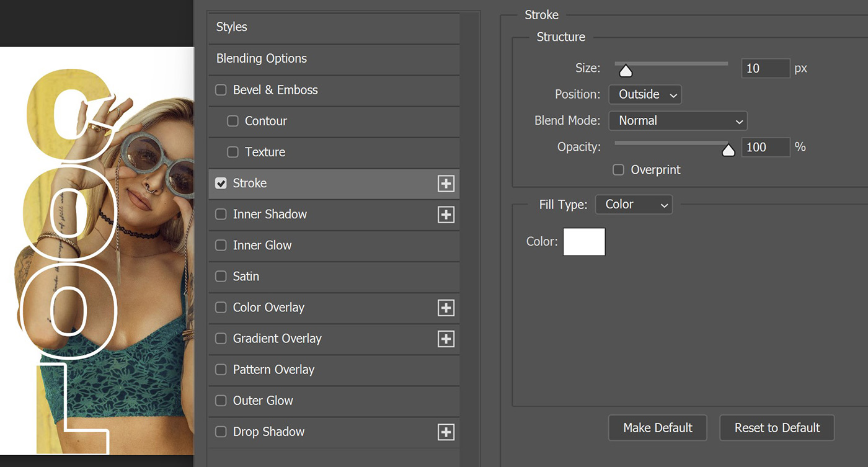Turn on the Overprint checkbox

pos(618,170)
